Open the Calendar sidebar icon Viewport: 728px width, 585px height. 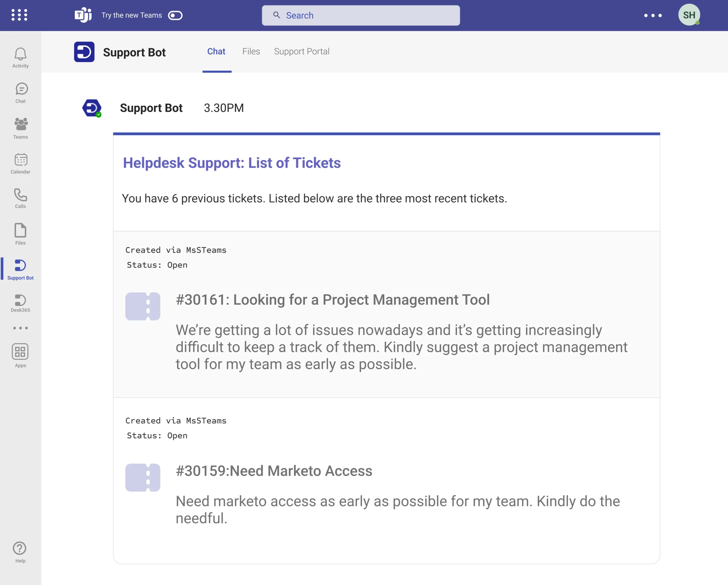(20, 160)
